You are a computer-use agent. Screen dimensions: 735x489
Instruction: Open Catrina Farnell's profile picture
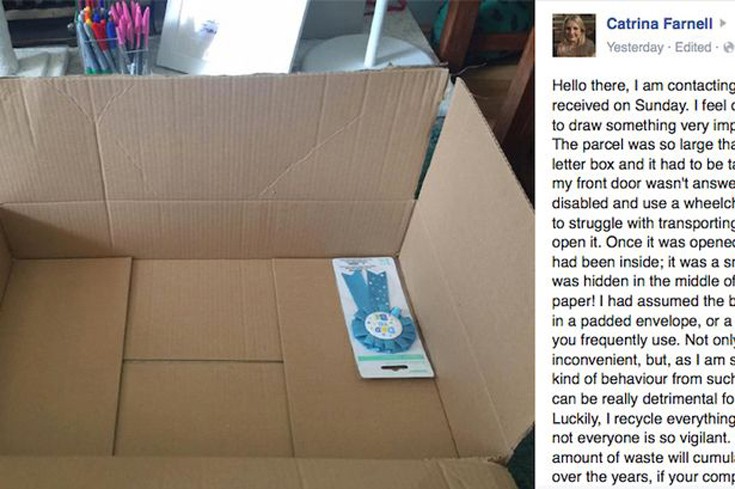(574, 36)
